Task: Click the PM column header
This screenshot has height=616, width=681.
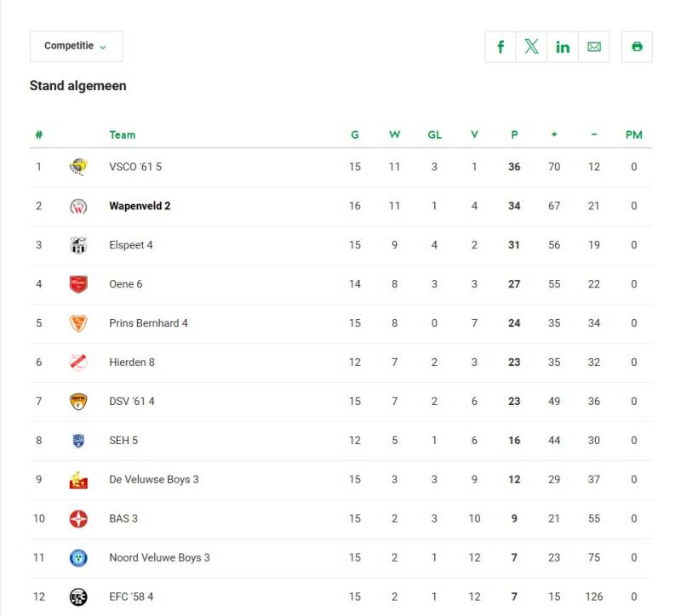Action: 633,134
